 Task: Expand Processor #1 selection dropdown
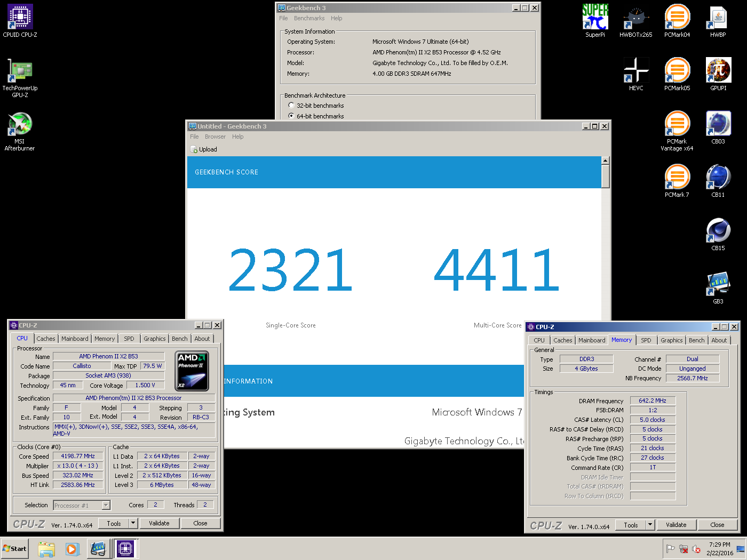tap(106, 505)
